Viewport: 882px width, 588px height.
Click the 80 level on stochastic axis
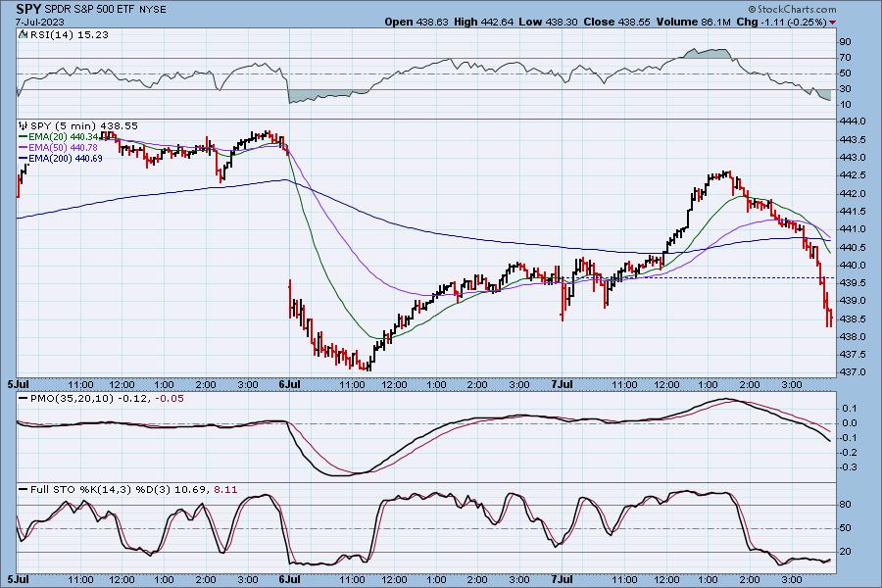pos(846,505)
